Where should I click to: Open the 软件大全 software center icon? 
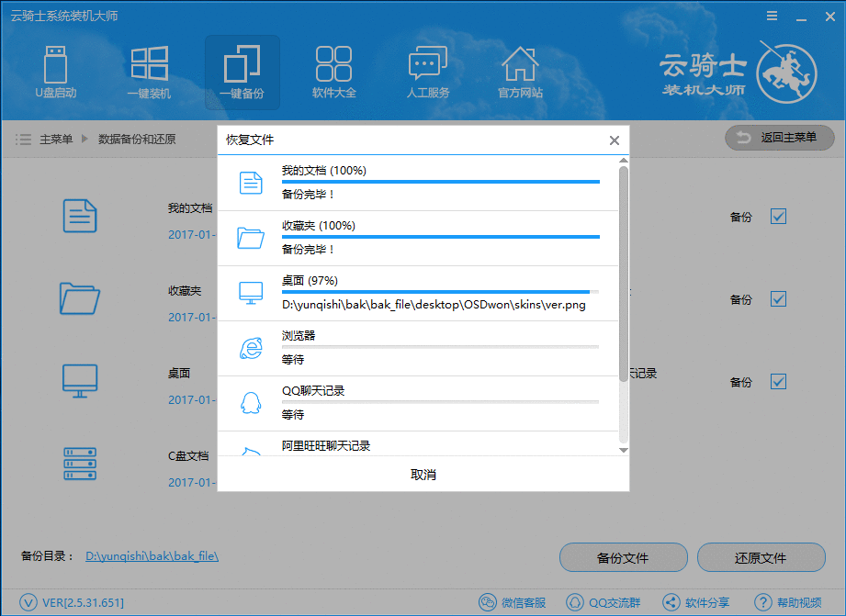click(334, 72)
